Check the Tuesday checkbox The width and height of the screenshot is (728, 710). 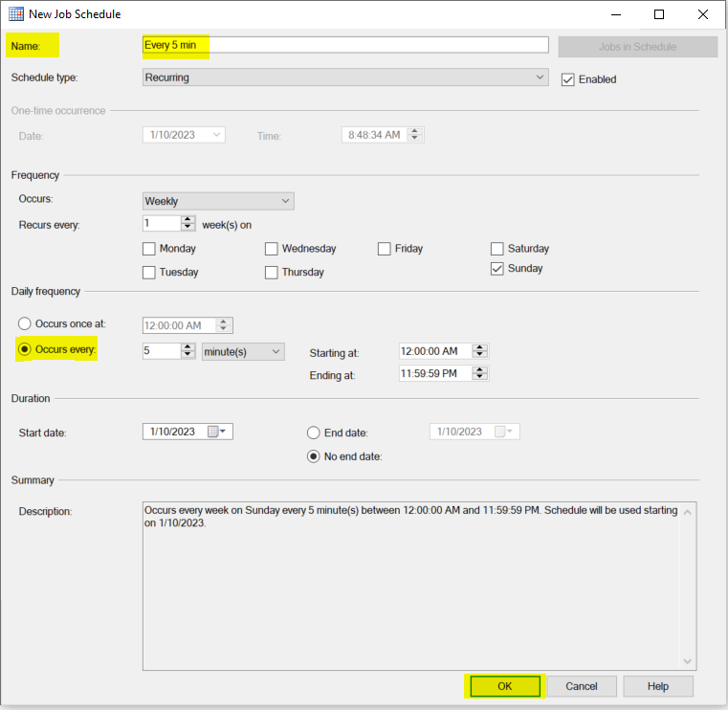pos(149,273)
